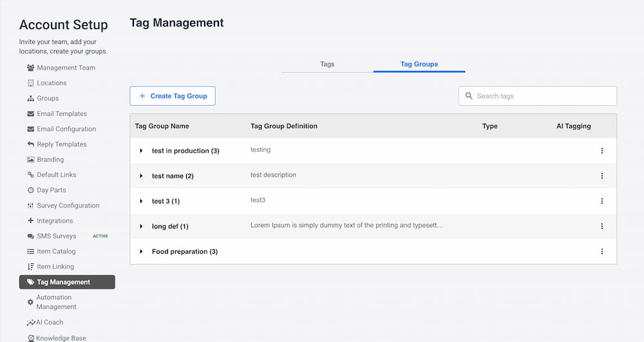Open options menu for test name row

(x=601, y=176)
